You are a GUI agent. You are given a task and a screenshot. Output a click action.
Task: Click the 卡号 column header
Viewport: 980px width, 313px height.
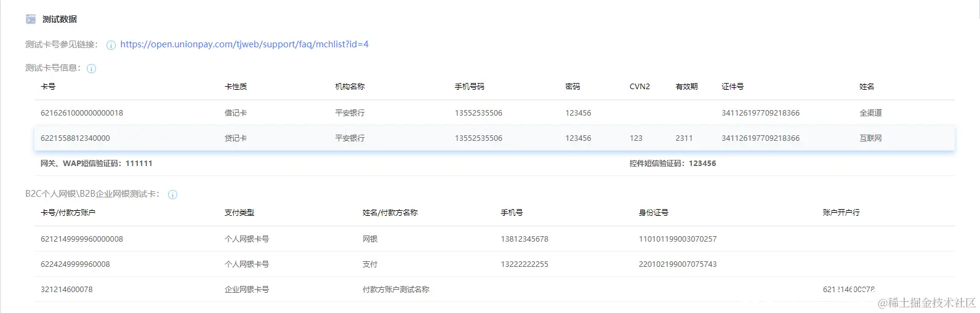[x=48, y=87]
